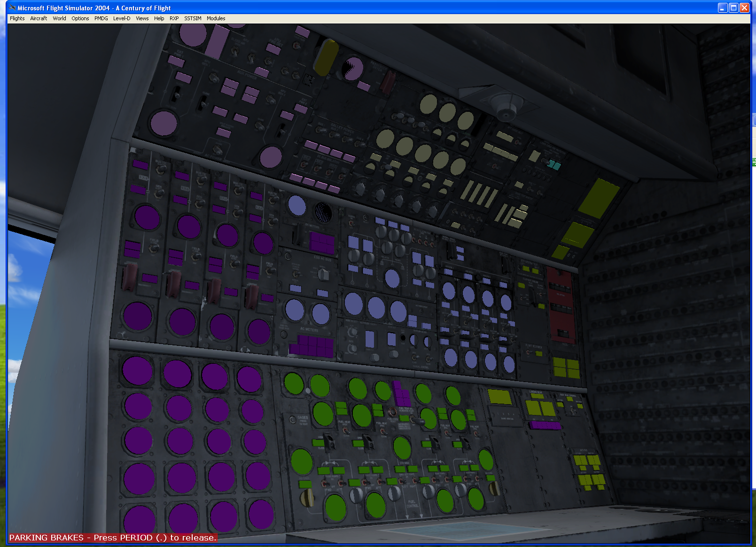Screen dimensions: 756x547
Task: Open the Modules menu
Action: (x=216, y=18)
